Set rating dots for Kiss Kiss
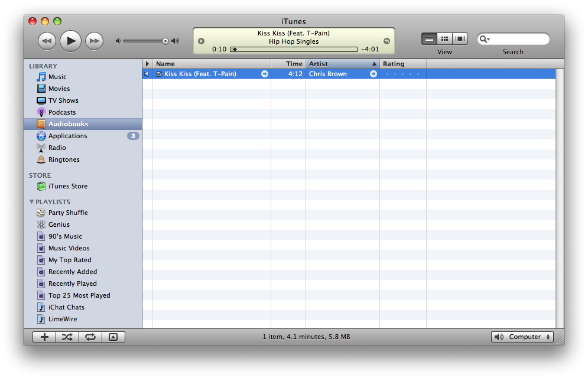Screen dimensions: 588x378 point(403,74)
